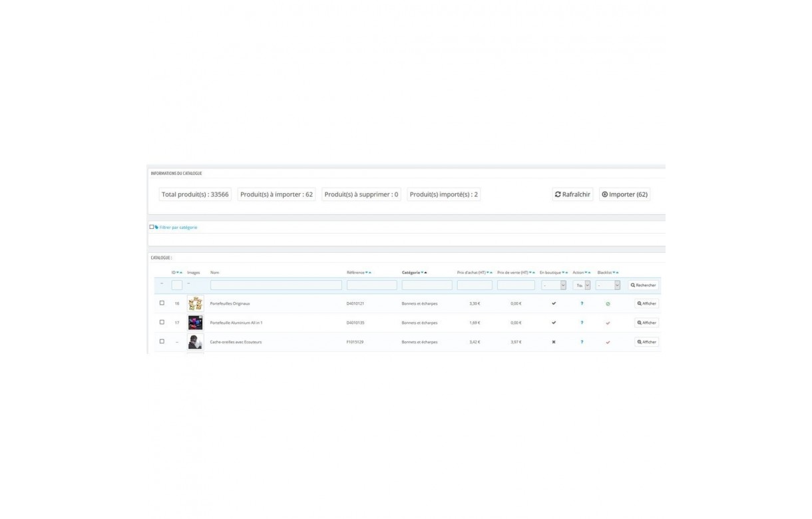
Task: Click the thumbnail of Portefeuille Aluminium All in 1
Action: (x=195, y=322)
